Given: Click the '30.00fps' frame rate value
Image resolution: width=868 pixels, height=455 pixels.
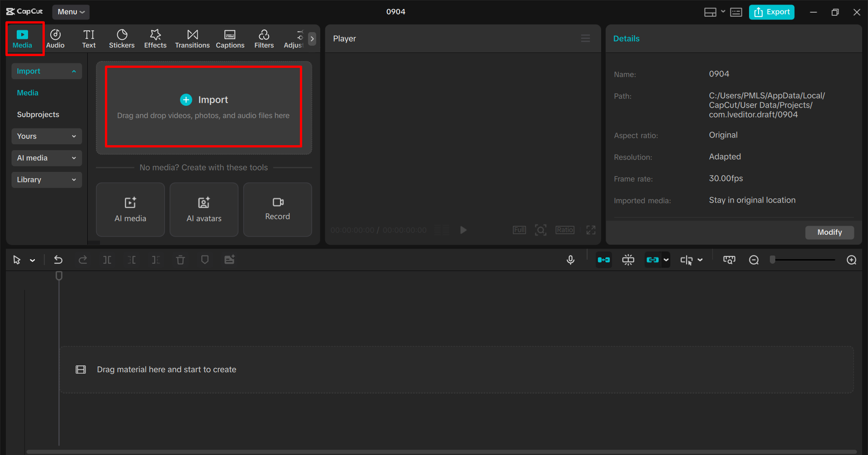Looking at the screenshot, I should click(x=726, y=179).
